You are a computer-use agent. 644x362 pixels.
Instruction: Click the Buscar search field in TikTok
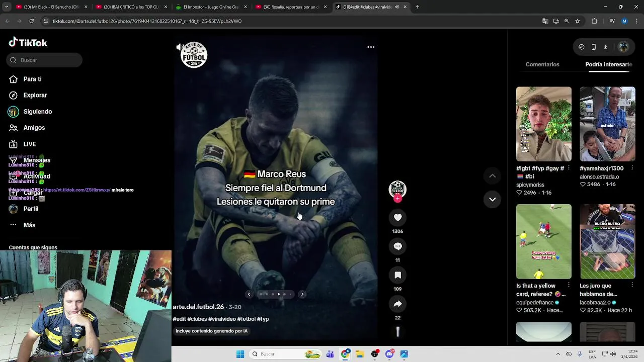coord(44,60)
